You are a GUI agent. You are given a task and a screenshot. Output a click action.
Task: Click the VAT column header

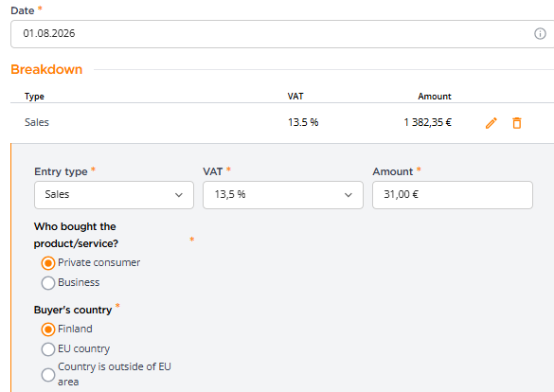click(295, 97)
